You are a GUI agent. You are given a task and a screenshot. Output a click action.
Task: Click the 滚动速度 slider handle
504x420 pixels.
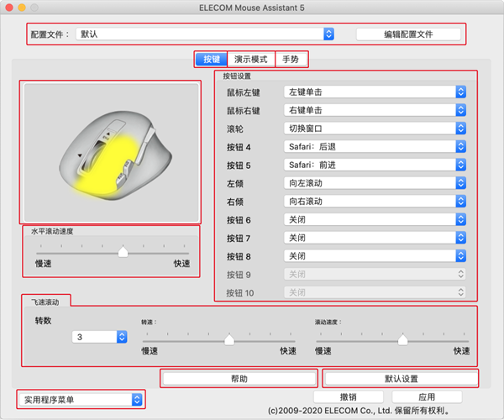pyautogui.click(x=402, y=339)
